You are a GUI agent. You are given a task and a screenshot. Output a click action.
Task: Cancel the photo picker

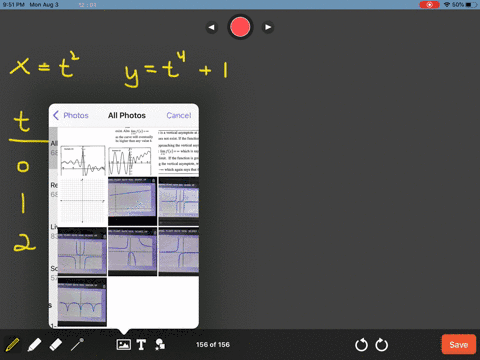pyautogui.click(x=179, y=115)
